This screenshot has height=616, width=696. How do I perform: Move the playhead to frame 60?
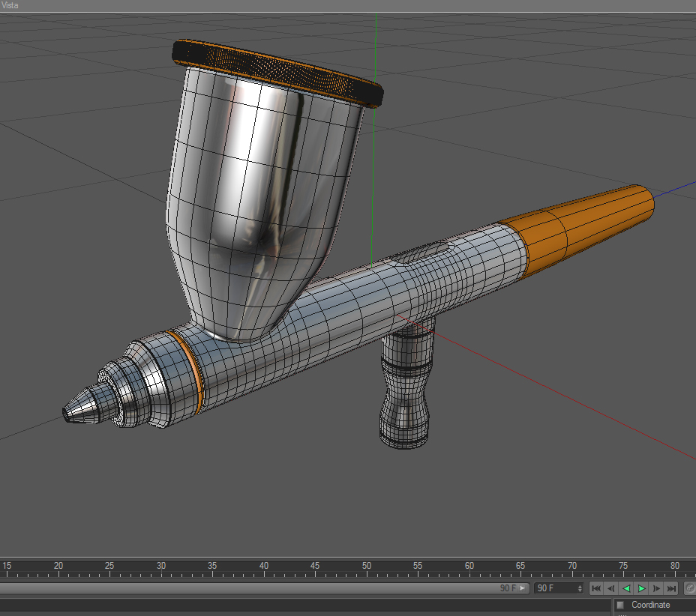coord(469,569)
